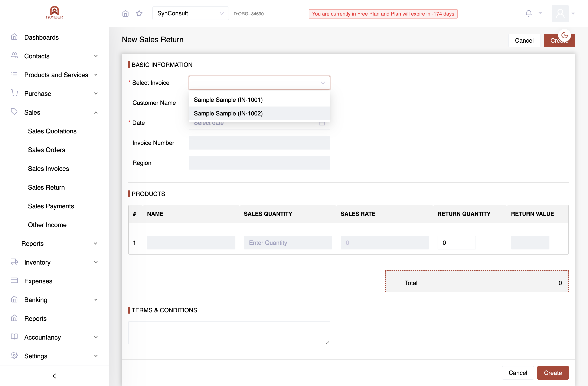Click the product Name field
The image size is (588, 386).
click(191, 243)
